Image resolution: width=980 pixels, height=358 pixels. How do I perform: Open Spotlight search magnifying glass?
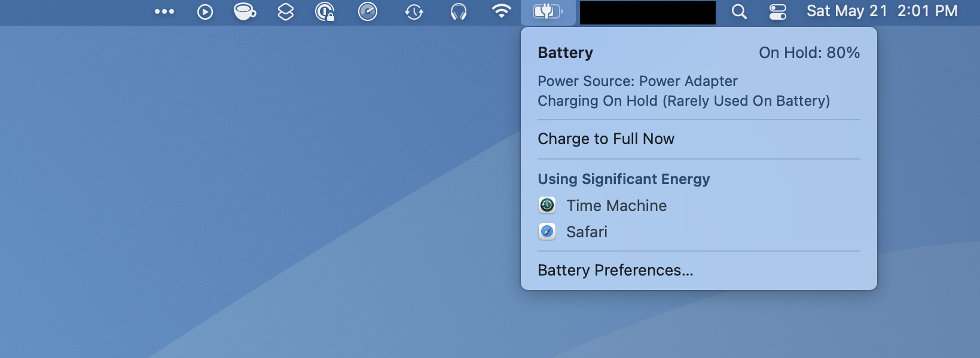point(739,12)
